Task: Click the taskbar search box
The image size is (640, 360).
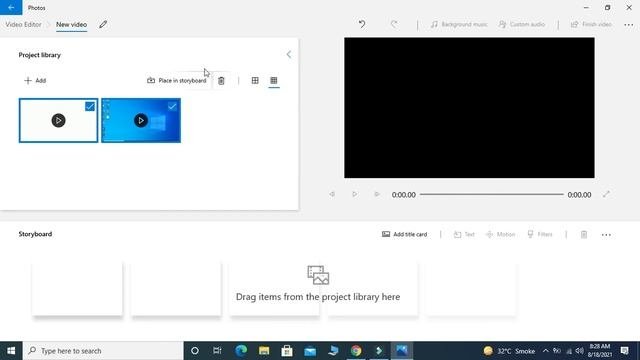Action: [103, 351]
